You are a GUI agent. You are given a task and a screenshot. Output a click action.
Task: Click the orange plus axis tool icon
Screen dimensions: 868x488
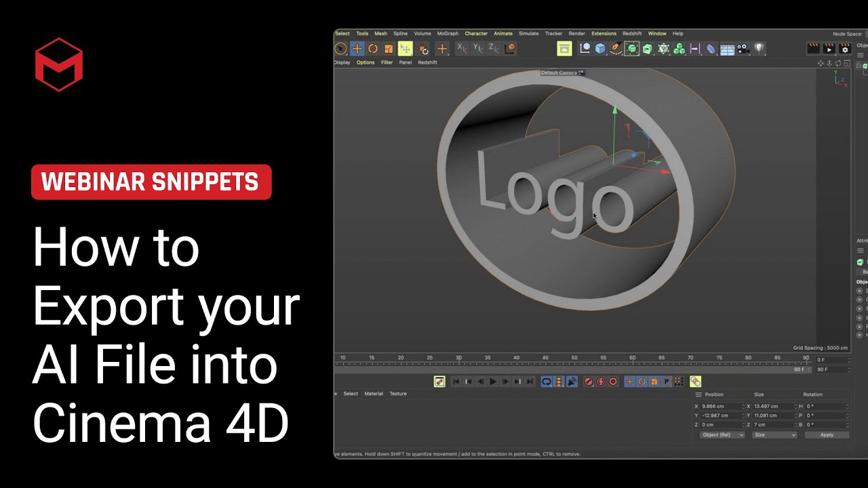(442, 49)
